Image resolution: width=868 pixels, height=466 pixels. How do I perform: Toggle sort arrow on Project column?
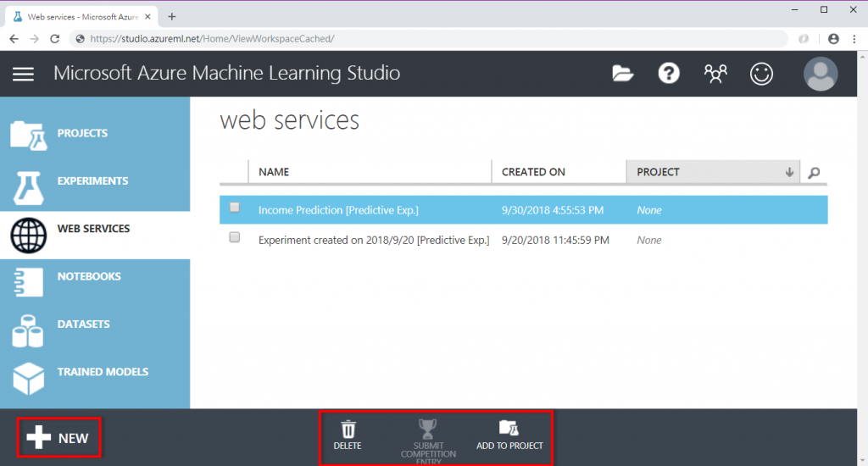click(x=789, y=172)
